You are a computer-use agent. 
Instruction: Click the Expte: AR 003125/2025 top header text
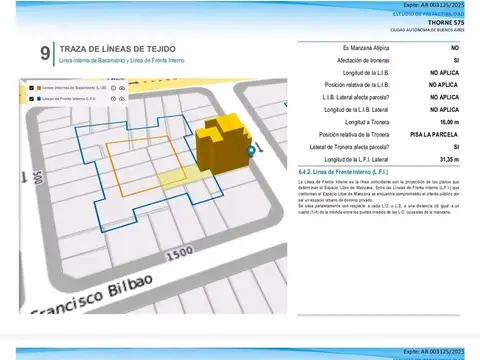(434, 5)
